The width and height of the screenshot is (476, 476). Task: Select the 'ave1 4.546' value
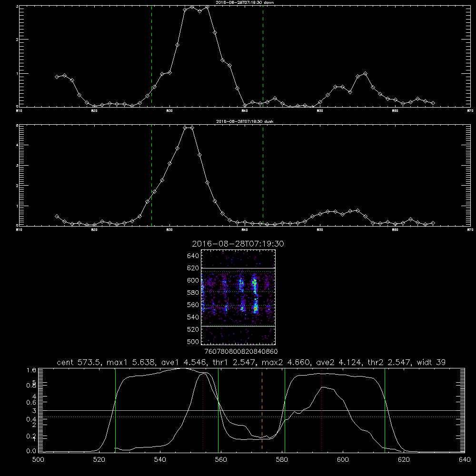coord(183,362)
